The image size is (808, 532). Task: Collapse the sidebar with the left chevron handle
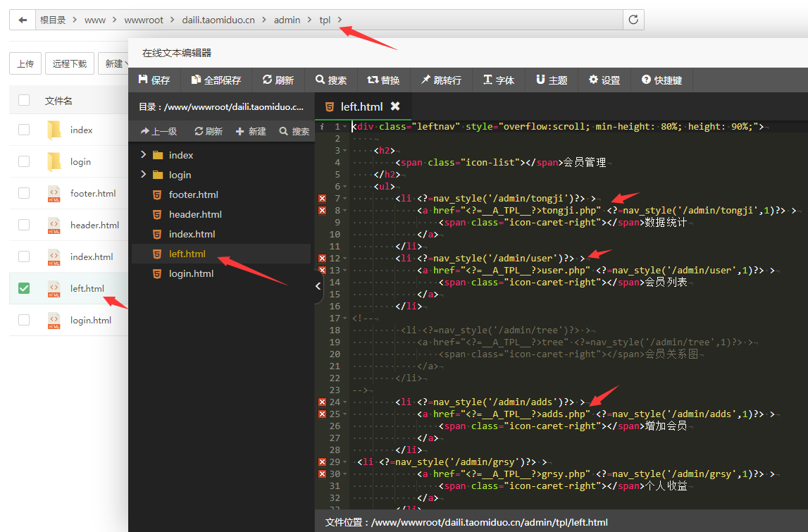point(318,285)
